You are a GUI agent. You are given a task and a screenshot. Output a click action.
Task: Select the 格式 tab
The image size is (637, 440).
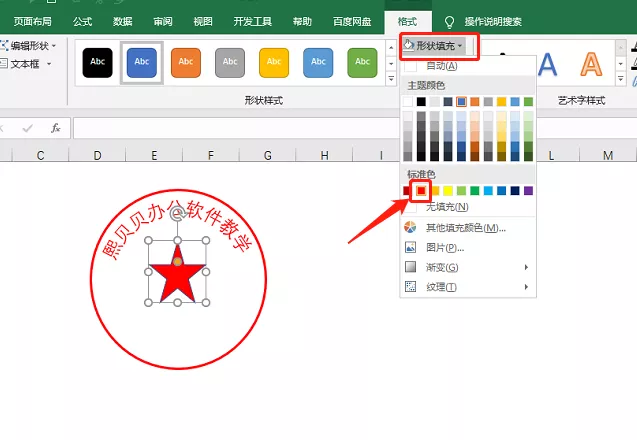coord(407,22)
